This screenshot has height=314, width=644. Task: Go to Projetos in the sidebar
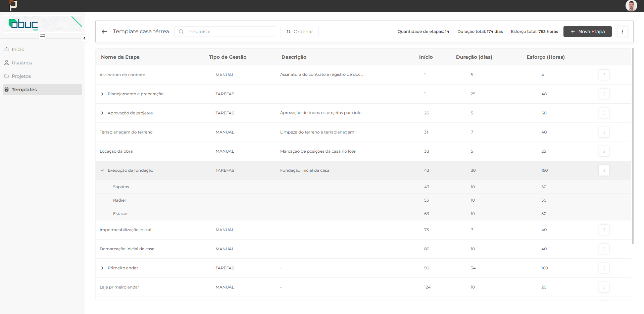click(21, 76)
